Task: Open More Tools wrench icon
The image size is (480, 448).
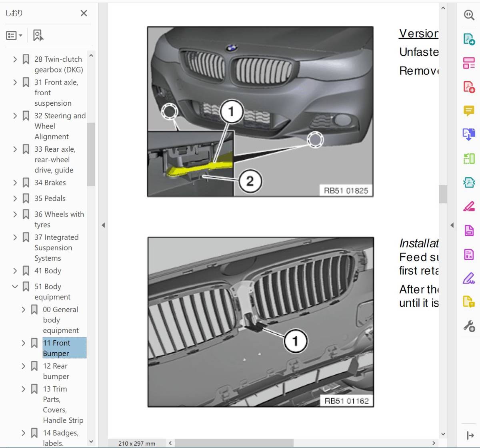Action: (x=469, y=326)
